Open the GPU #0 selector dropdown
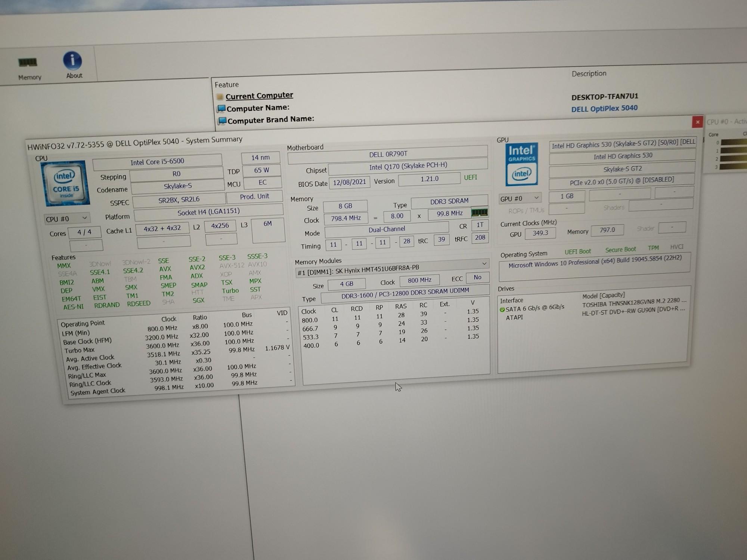747x560 pixels. [x=520, y=198]
